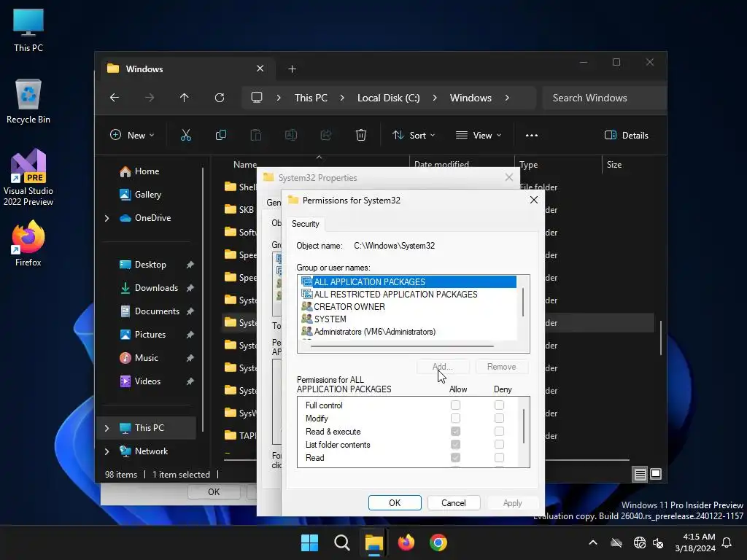This screenshot has width=747, height=560.
Task: Expand This PC tree node in sidebar
Action: coord(107,428)
